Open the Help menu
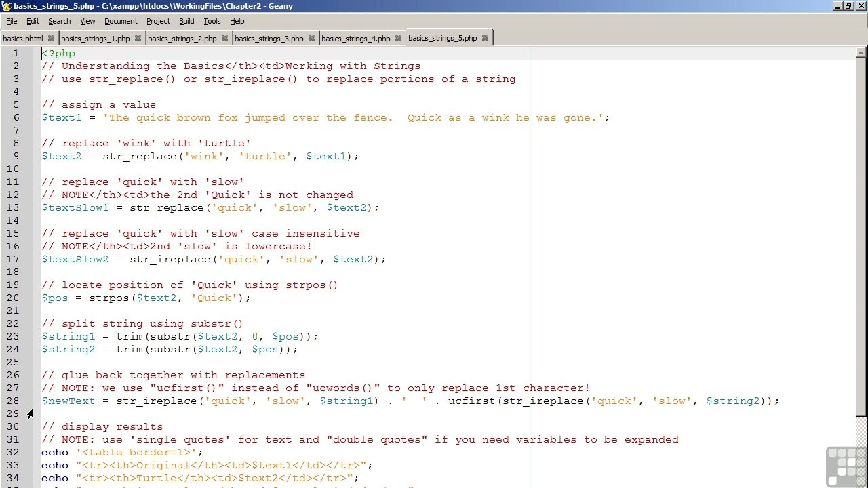 (237, 21)
